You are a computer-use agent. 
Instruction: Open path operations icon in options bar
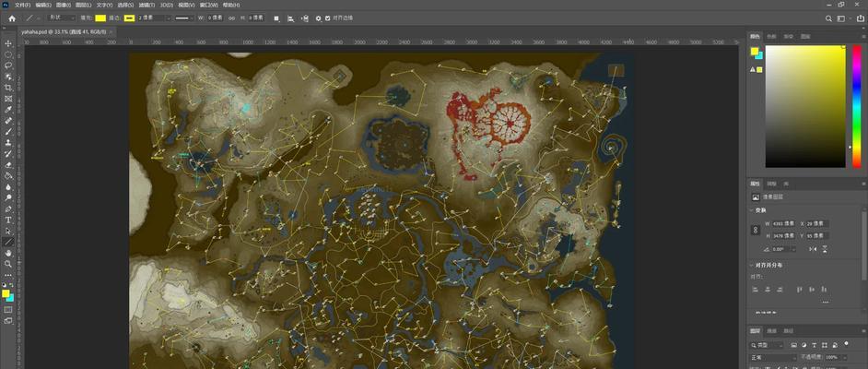coord(276,18)
